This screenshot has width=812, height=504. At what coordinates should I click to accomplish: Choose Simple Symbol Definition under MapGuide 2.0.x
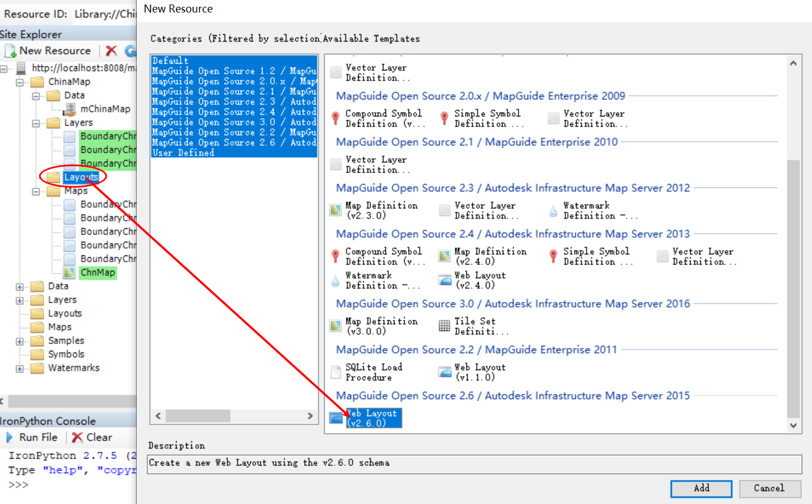[x=483, y=118]
